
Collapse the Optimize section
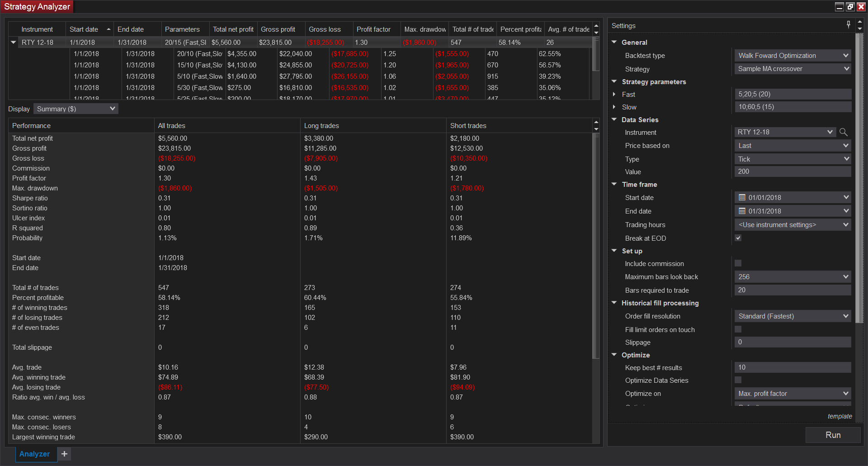(x=614, y=355)
